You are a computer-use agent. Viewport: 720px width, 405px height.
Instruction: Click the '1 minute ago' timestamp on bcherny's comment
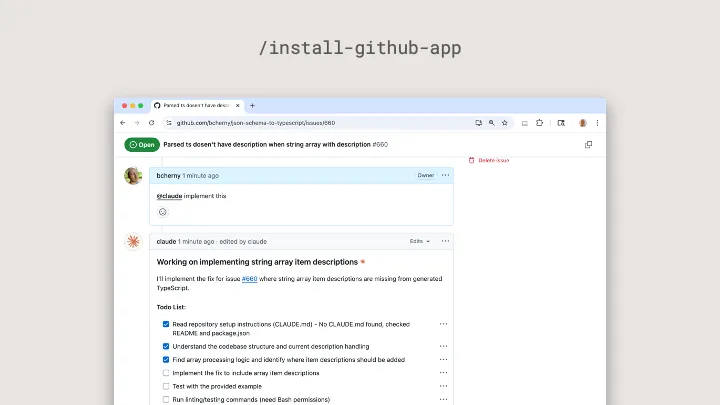(x=201, y=175)
